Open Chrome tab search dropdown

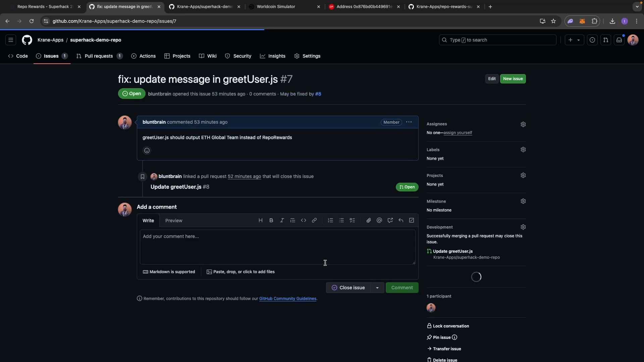click(x=637, y=7)
